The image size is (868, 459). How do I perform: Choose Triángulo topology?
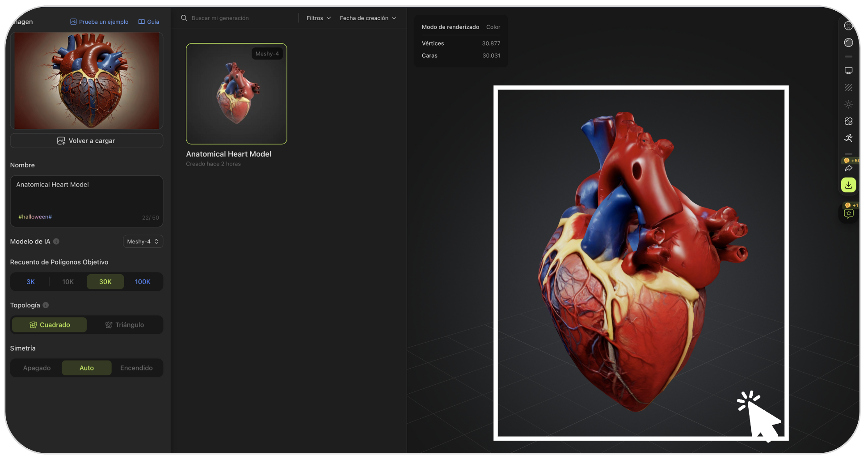pos(124,325)
